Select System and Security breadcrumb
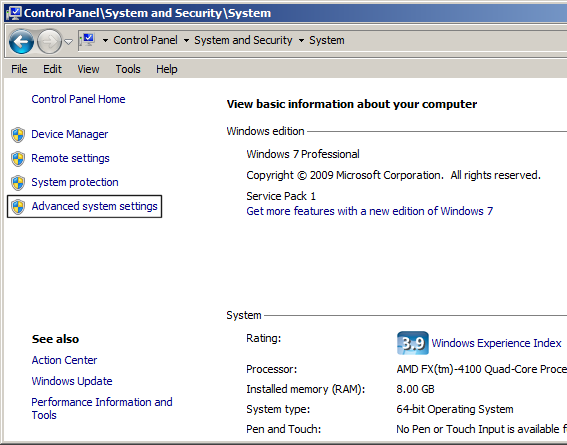 (243, 40)
